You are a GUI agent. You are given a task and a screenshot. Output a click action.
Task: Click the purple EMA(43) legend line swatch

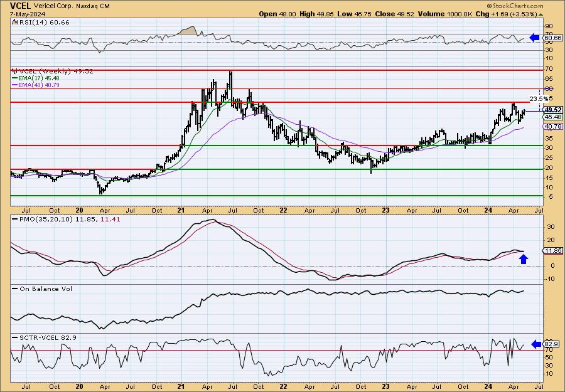(x=15, y=85)
